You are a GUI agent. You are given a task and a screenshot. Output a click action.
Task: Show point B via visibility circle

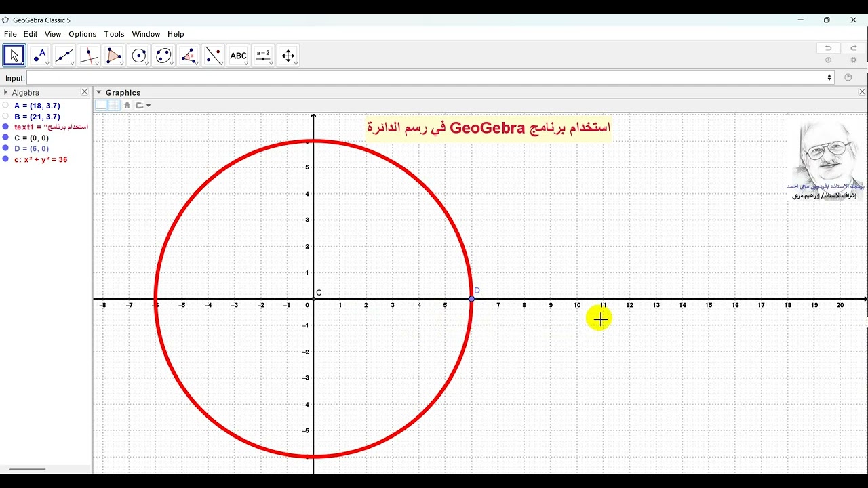click(5, 117)
